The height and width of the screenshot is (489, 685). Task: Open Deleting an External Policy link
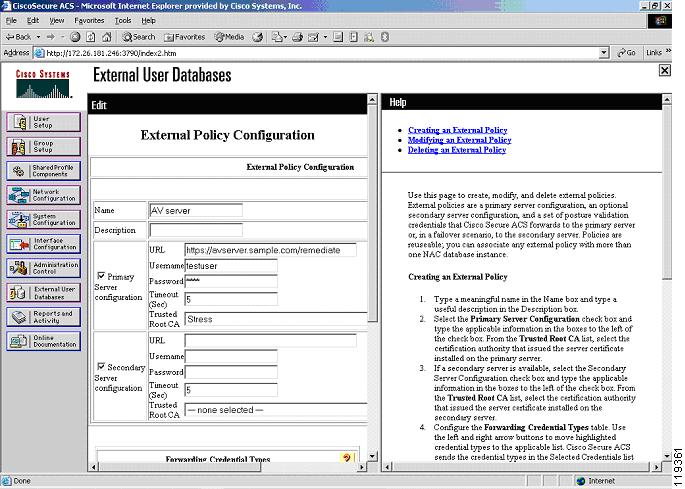tap(457, 149)
